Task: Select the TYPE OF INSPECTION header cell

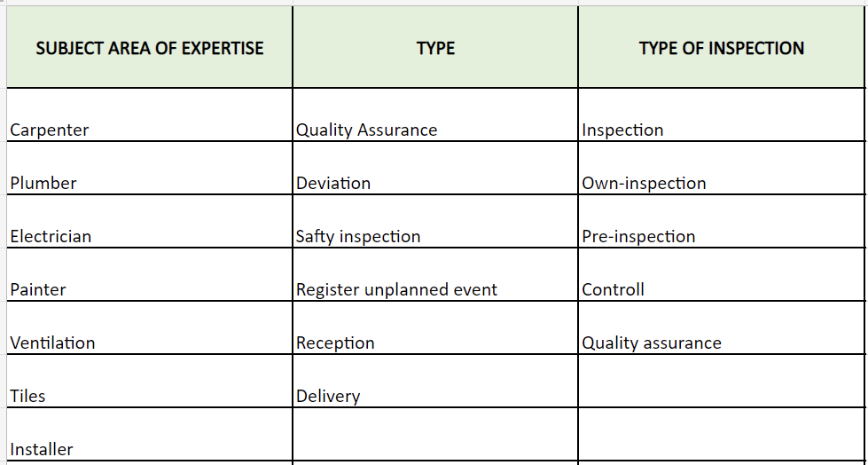Action: (x=722, y=47)
